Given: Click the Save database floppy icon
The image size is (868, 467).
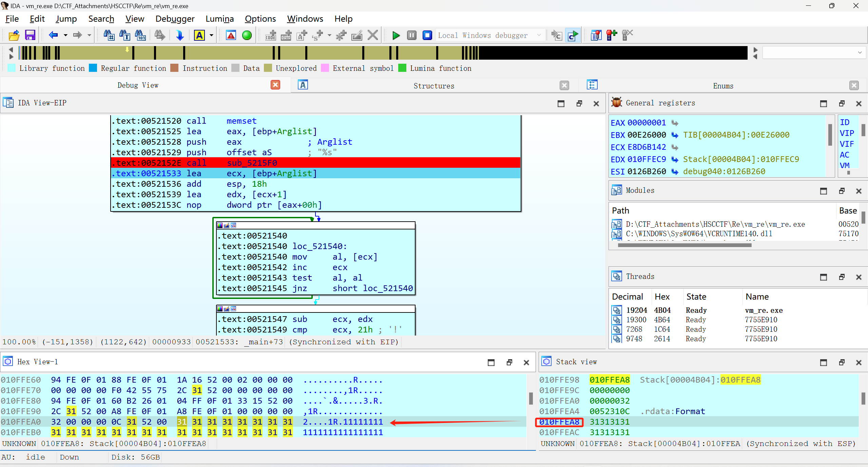Looking at the screenshot, I should coord(30,35).
